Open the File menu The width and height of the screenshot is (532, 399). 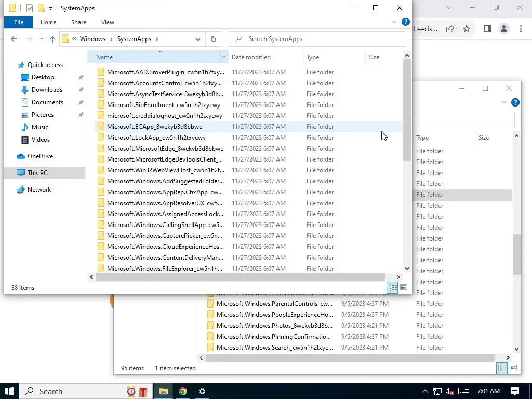click(19, 22)
